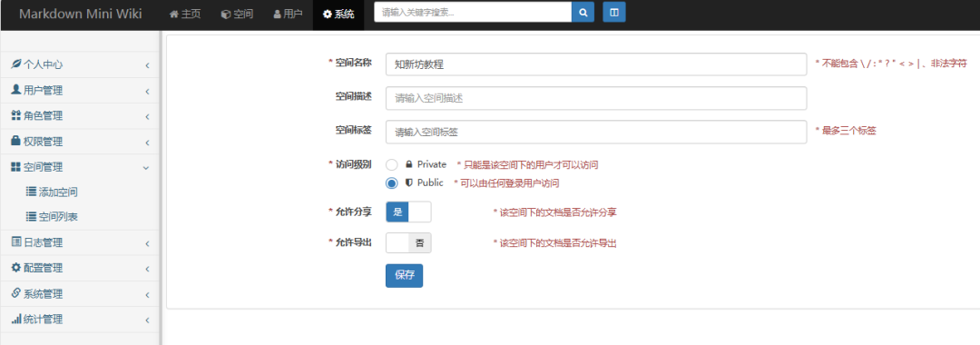
Task: Click the gear icon beside 配置管理
Action: 16,268
